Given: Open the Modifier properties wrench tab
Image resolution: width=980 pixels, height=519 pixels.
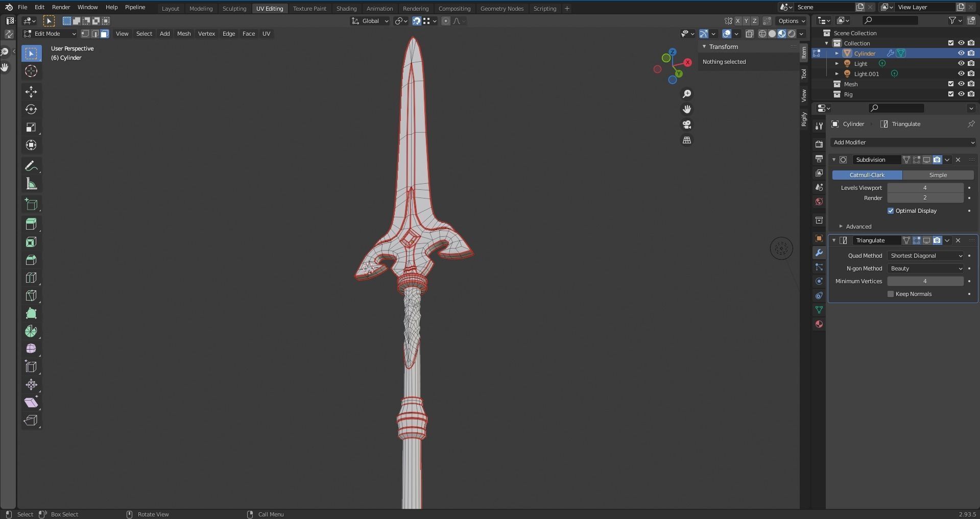Looking at the screenshot, I should 819,253.
